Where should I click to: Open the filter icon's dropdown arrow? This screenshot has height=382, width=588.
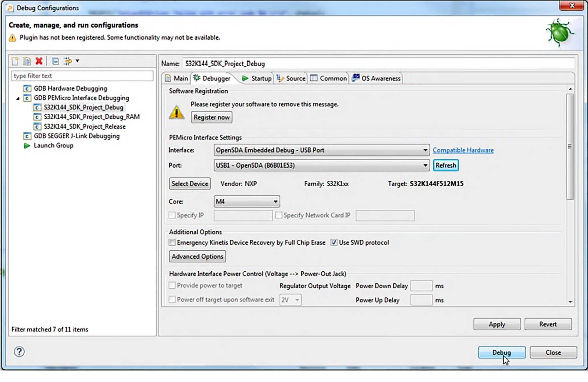click(77, 61)
